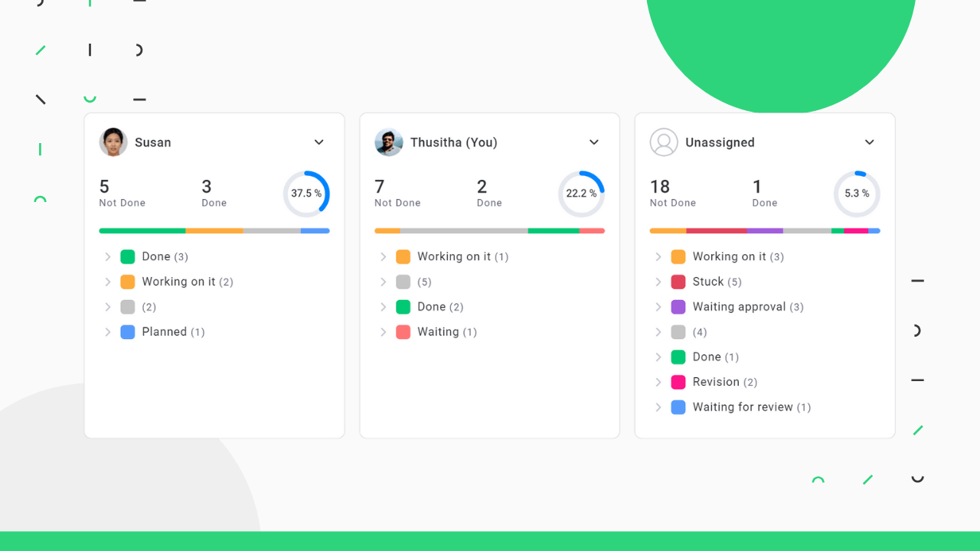
Task: Click red Stuck swatch in Unassigned card
Action: (x=678, y=282)
